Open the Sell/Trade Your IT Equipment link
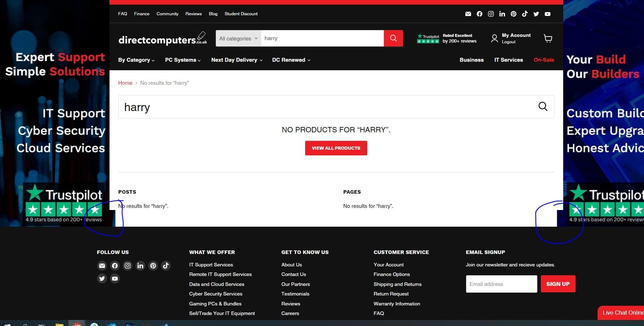Viewport: 644px width, 326px height. (222, 313)
